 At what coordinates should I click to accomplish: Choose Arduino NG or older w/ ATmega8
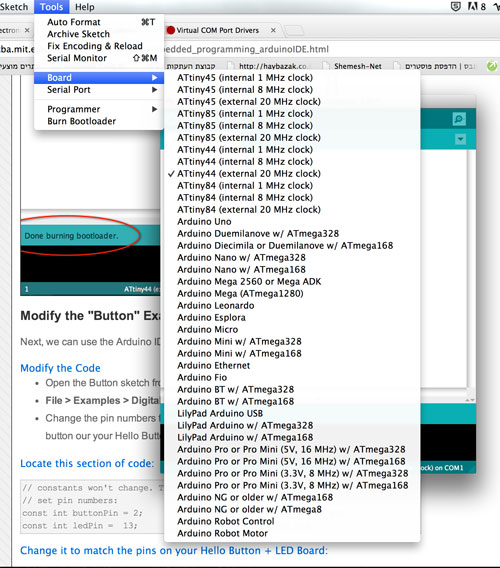(292, 509)
